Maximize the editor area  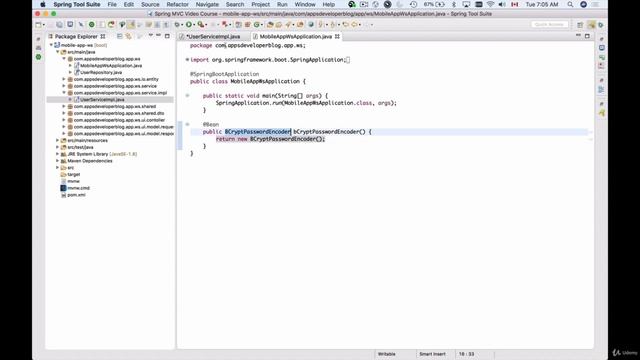[587, 36]
